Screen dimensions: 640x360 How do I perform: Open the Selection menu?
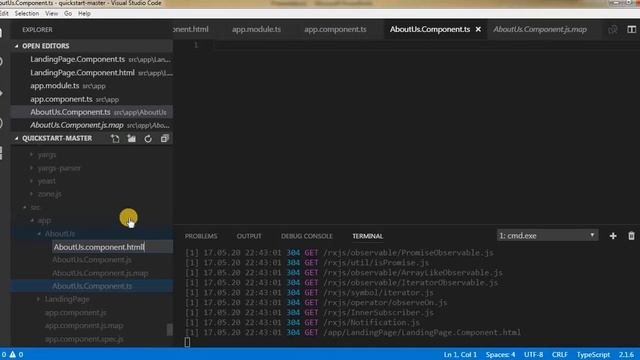(x=27, y=13)
